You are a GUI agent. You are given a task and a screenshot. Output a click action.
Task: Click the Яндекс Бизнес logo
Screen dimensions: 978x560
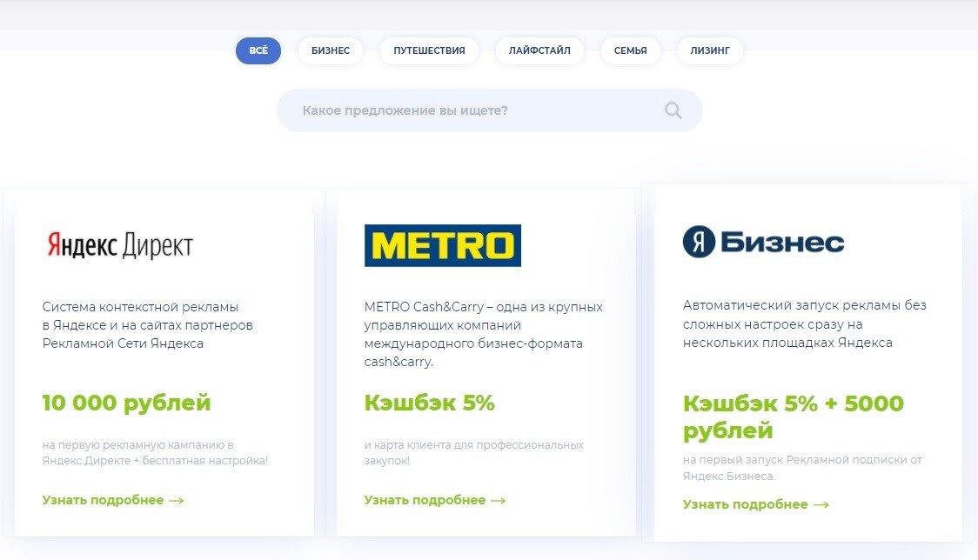coord(763,242)
